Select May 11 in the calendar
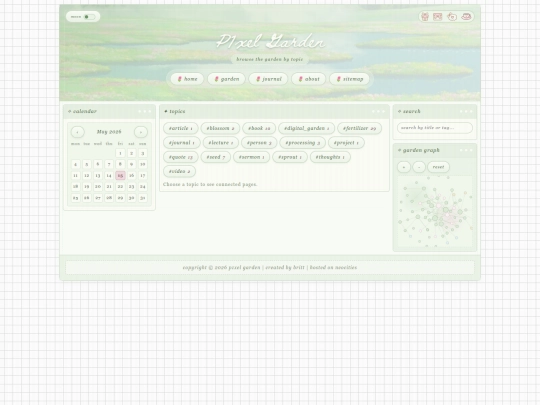540x405 pixels. tap(75, 175)
